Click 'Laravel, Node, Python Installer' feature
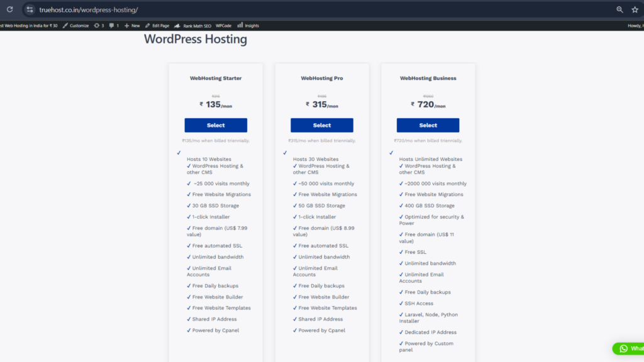Image resolution: width=644 pixels, height=362 pixels. (428, 317)
